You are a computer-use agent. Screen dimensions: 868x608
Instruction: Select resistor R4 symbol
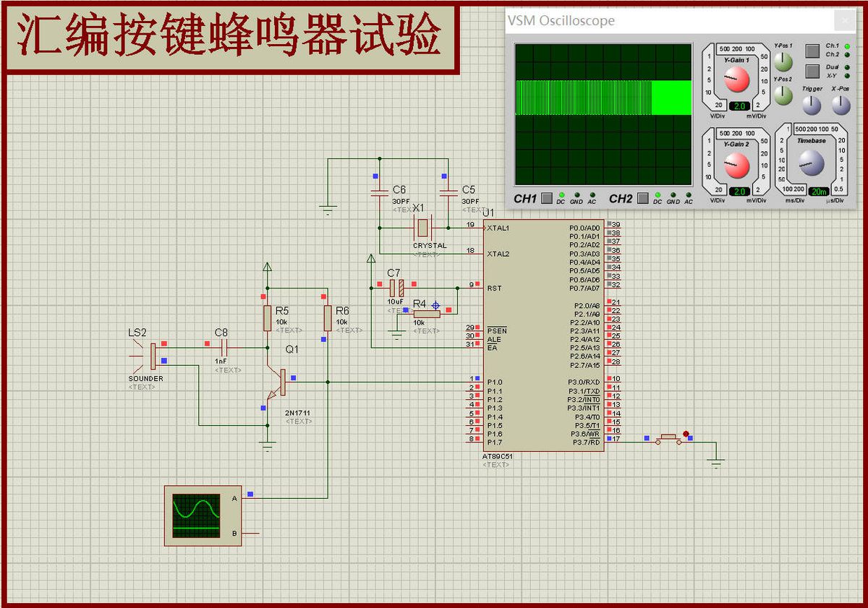click(427, 313)
